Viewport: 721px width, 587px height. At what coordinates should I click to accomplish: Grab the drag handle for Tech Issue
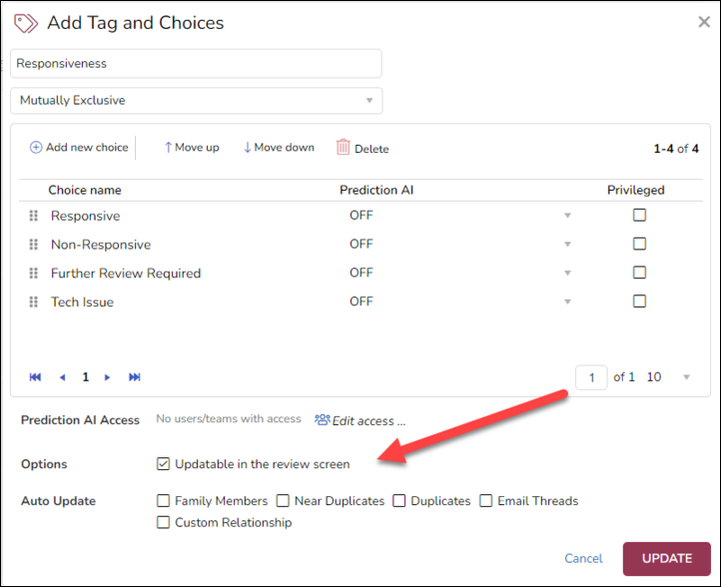coord(34,302)
